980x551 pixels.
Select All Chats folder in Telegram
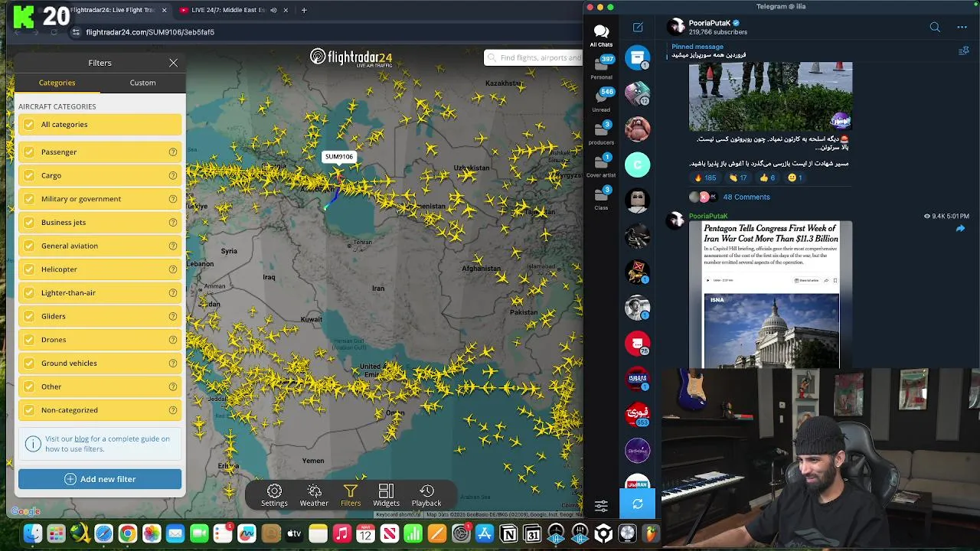(601, 34)
